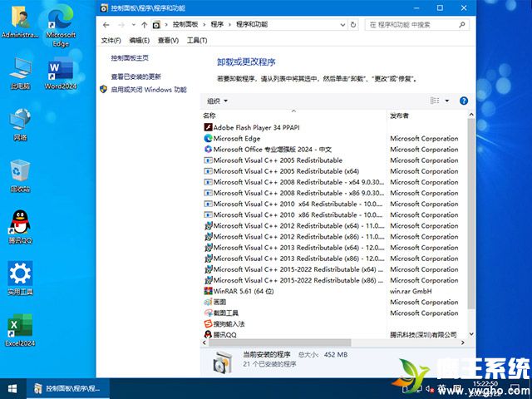
Task: Click the 控制面板 breadcrumb segment
Action: tap(185, 24)
